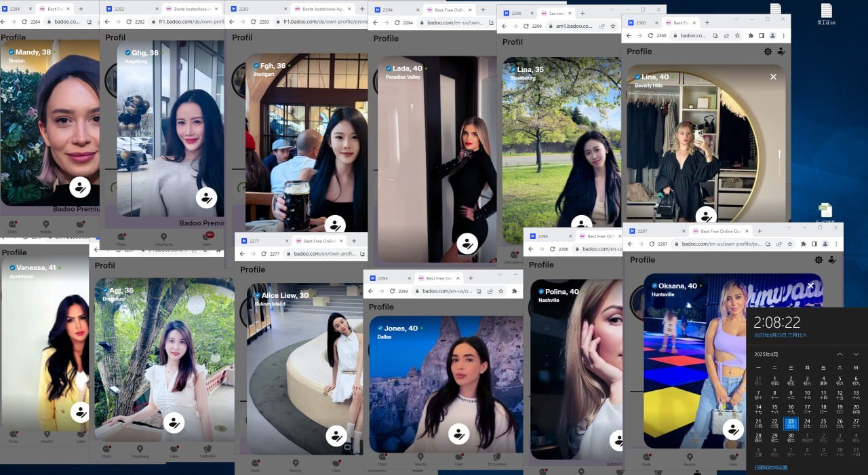This screenshot has height=475, width=868.
Task: Toggle side panel icon in 2300 window
Action: (x=762, y=35)
